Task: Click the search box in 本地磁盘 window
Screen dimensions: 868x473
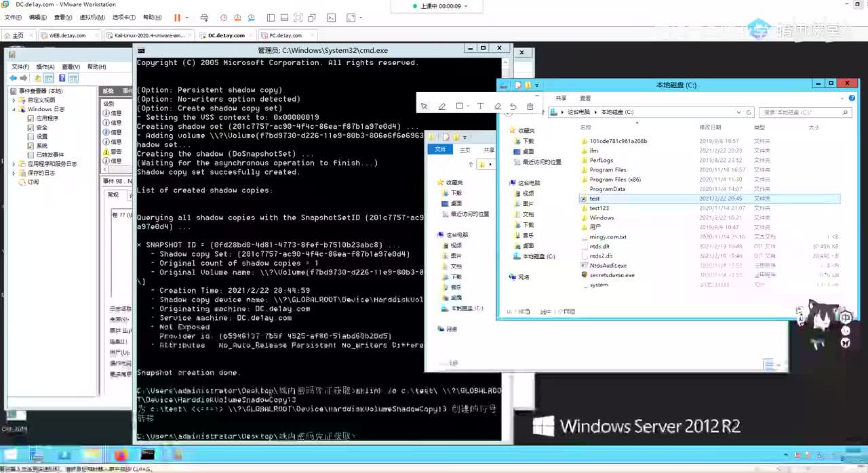Action: (x=804, y=112)
